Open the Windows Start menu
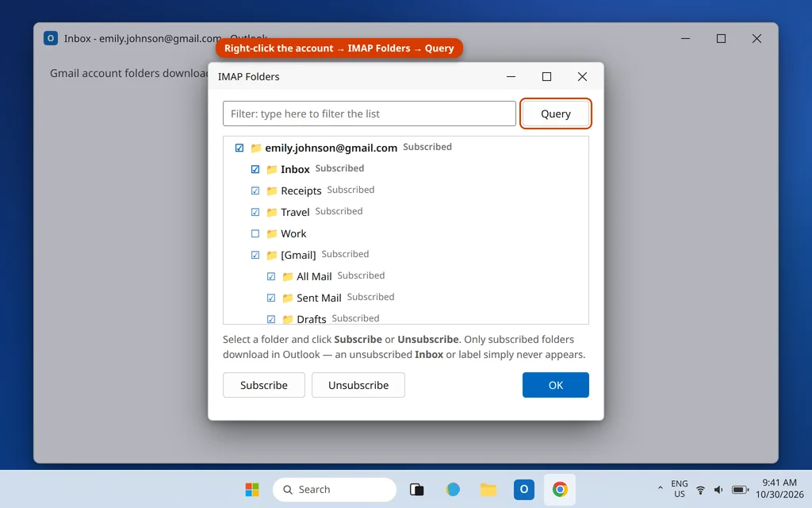The width and height of the screenshot is (812, 508). click(x=252, y=489)
